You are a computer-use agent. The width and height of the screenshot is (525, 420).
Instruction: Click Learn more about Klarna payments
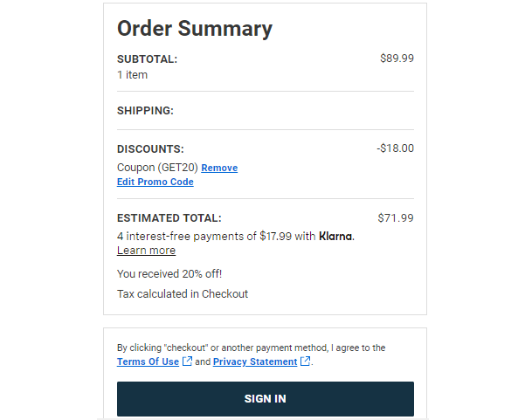pyautogui.click(x=146, y=251)
